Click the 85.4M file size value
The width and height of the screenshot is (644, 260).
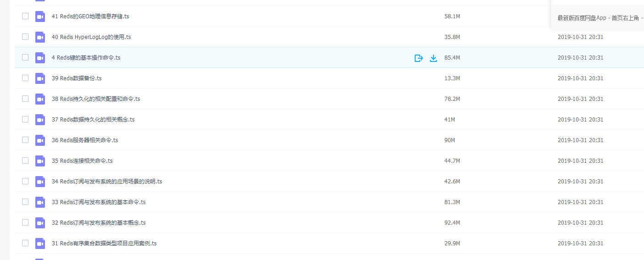(x=452, y=58)
